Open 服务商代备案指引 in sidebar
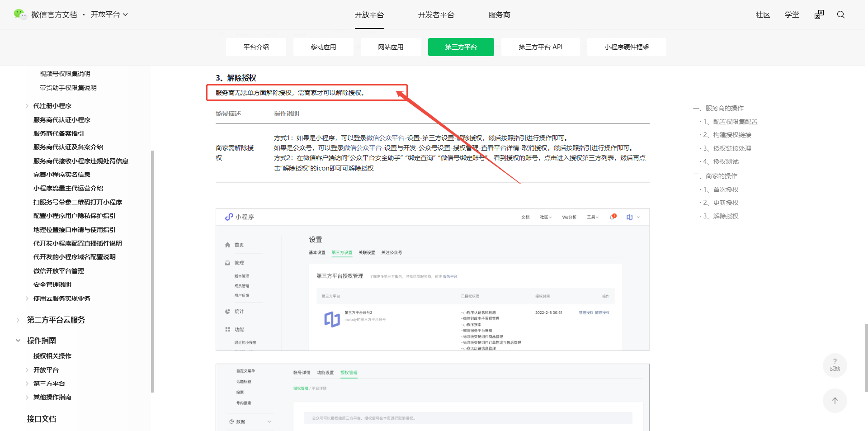The width and height of the screenshot is (868, 431). (59, 133)
